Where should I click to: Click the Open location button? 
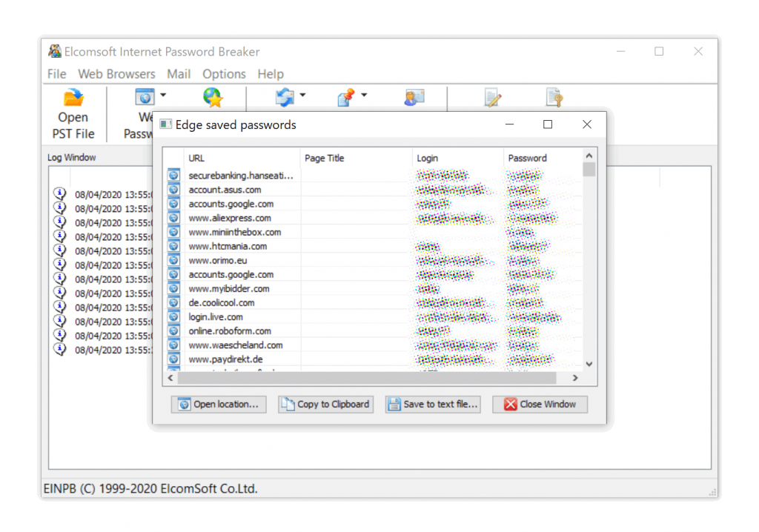click(218, 405)
